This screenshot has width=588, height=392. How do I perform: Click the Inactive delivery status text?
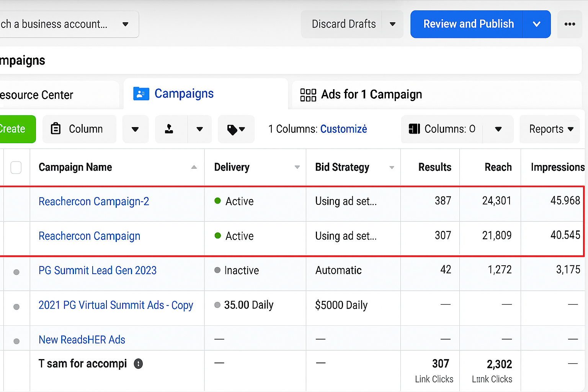[242, 271]
